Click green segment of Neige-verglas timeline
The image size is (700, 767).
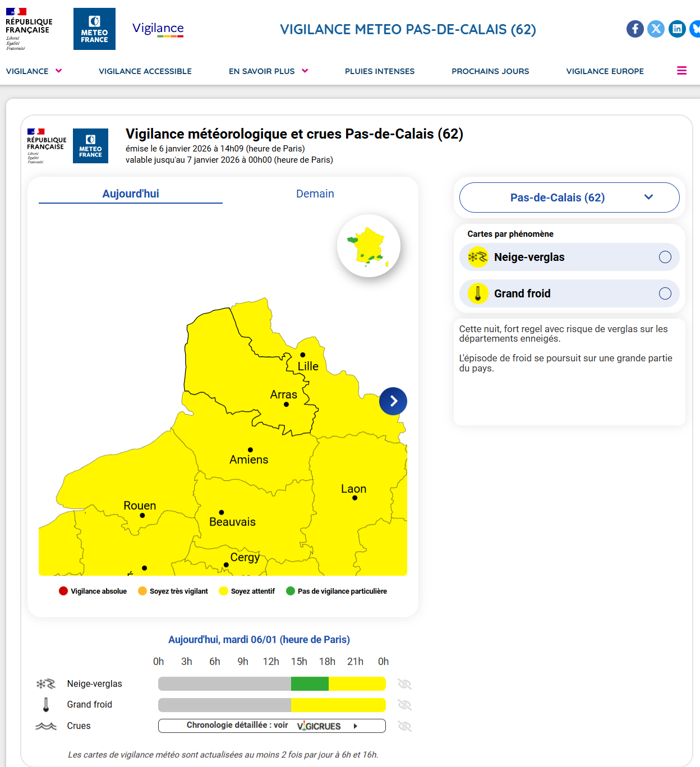point(310,684)
